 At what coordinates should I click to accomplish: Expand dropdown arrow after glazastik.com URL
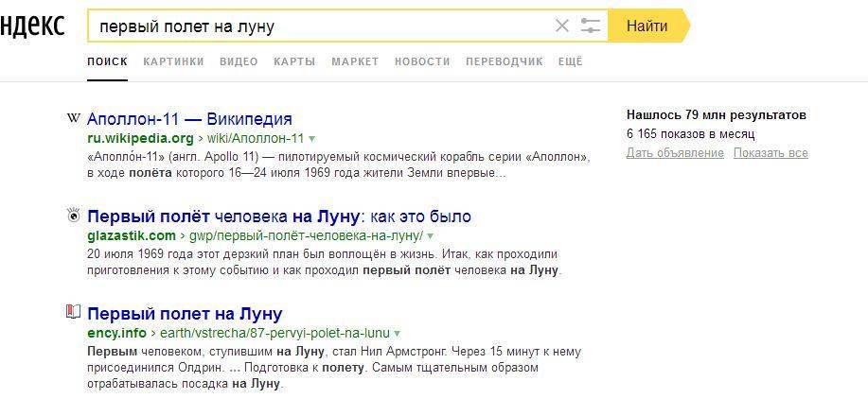(x=431, y=236)
